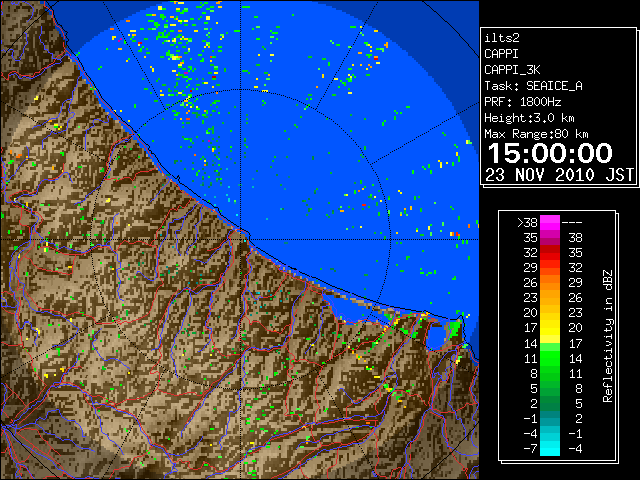Click the 15:00:00 timestamp
This screenshot has height=480, width=640.
(x=550, y=153)
